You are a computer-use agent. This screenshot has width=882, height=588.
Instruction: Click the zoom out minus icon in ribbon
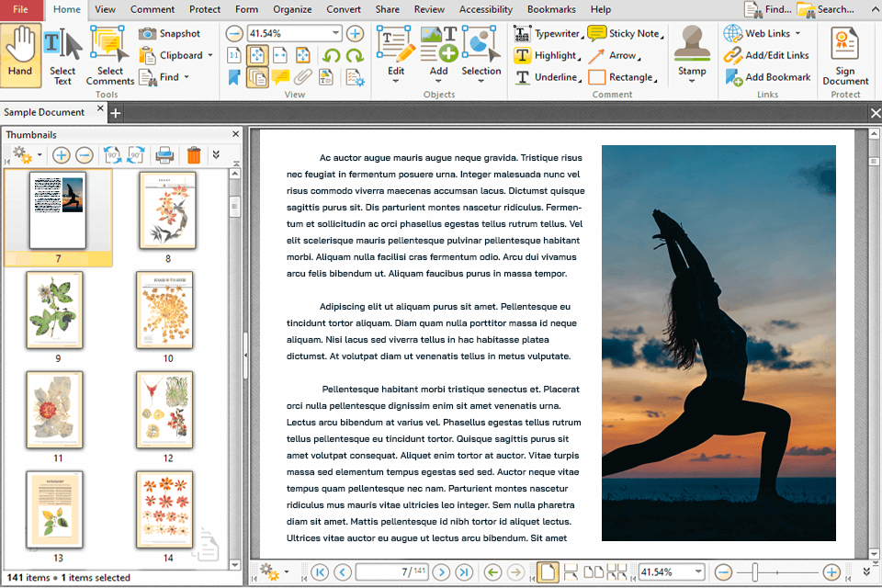[x=234, y=34]
